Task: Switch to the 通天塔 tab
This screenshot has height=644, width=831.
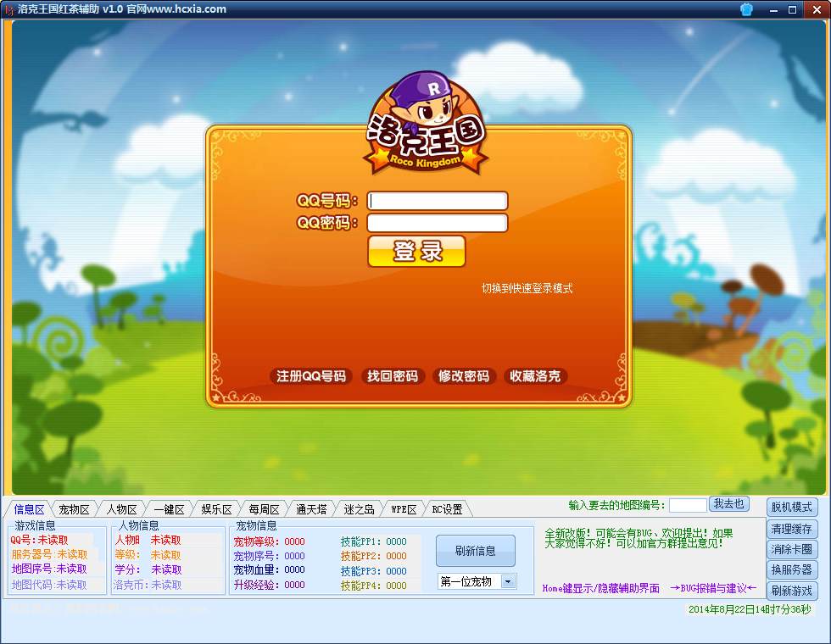Action: [x=312, y=509]
